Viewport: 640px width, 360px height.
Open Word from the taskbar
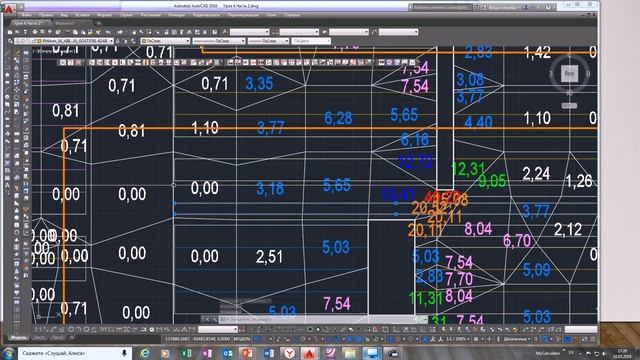click(269, 353)
